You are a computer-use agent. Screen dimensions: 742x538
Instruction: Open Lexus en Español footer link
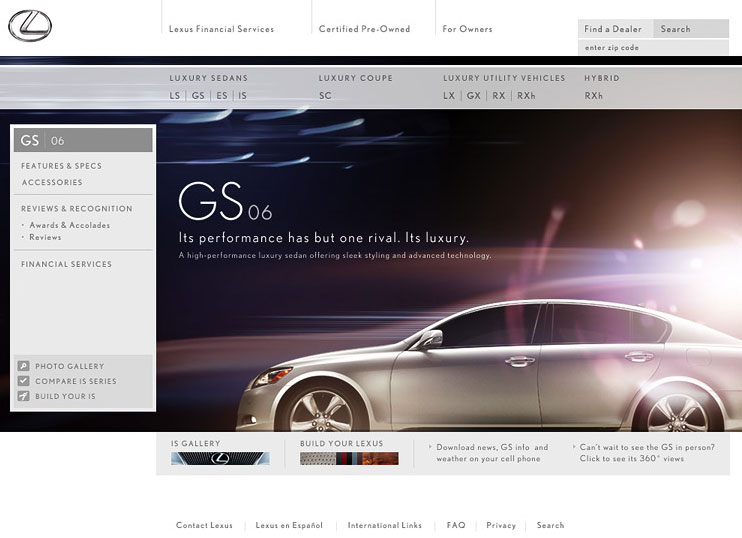(289, 525)
